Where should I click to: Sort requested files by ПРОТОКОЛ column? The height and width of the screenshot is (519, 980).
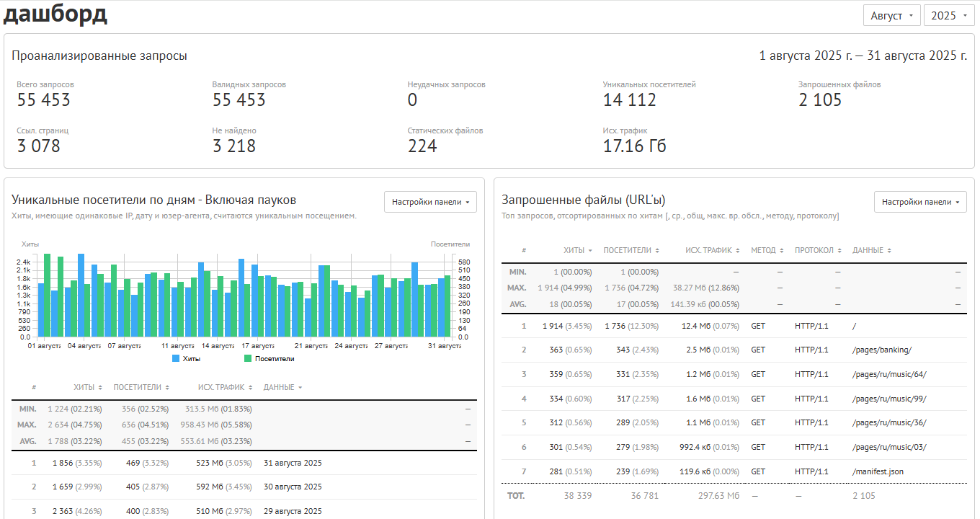pos(819,250)
